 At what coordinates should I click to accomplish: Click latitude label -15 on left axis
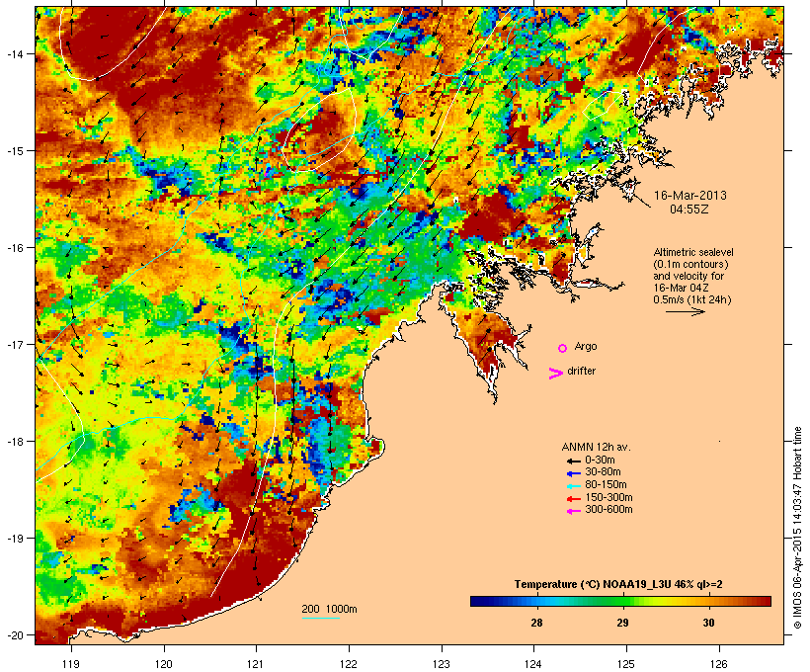click(14, 151)
